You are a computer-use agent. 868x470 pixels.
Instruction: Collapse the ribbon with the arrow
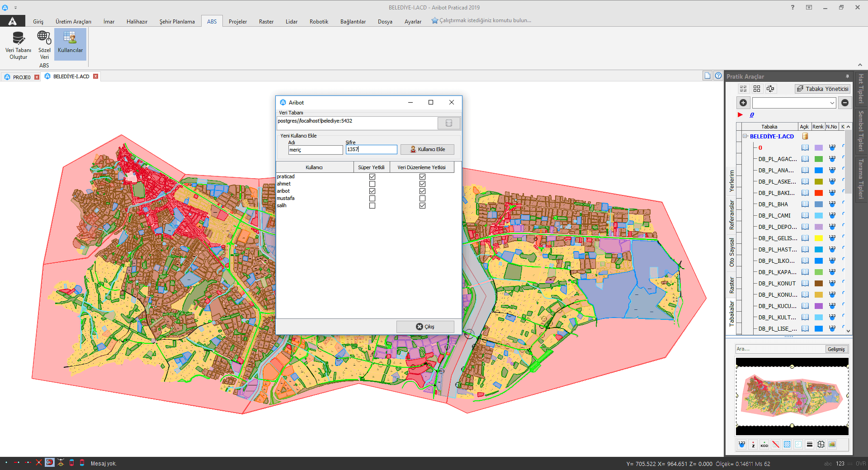[860, 65]
